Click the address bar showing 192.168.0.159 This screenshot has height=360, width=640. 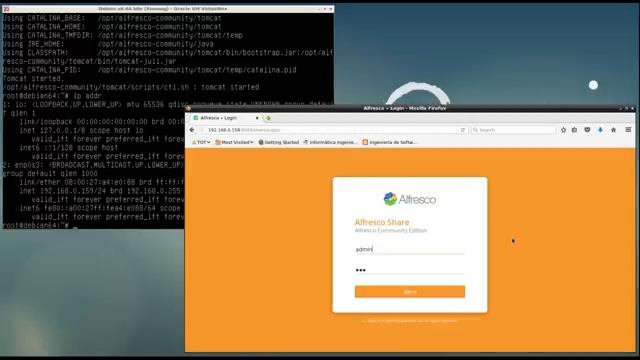pyautogui.click(x=332, y=130)
